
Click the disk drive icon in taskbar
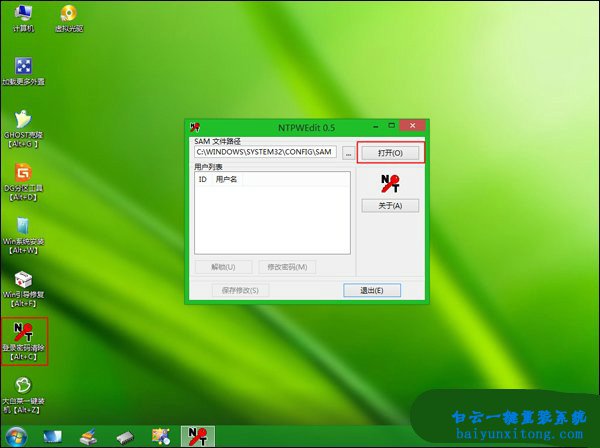pyautogui.click(x=125, y=437)
